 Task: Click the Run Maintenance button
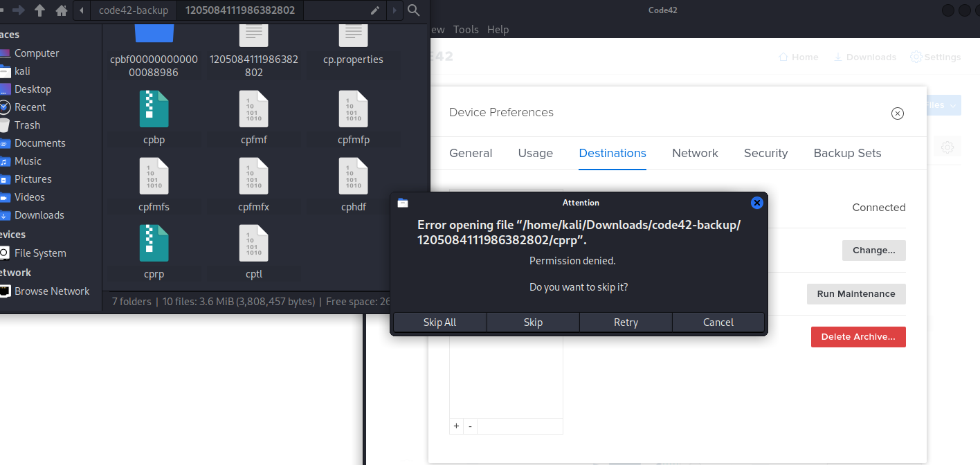coord(856,294)
